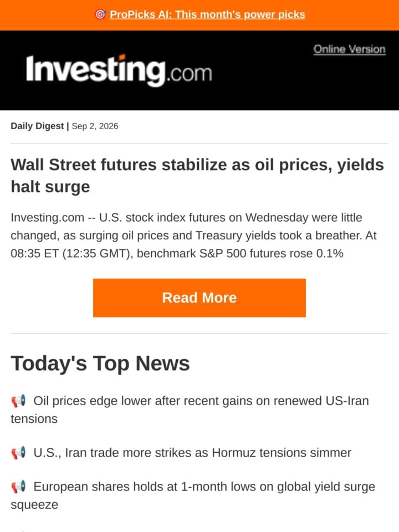
Task: Open the Wall Street futures stabilize headline
Action: pyautogui.click(x=197, y=176)
